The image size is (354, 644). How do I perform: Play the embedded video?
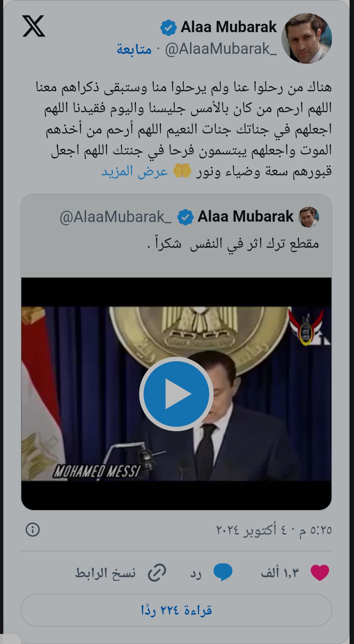(176, 394)
